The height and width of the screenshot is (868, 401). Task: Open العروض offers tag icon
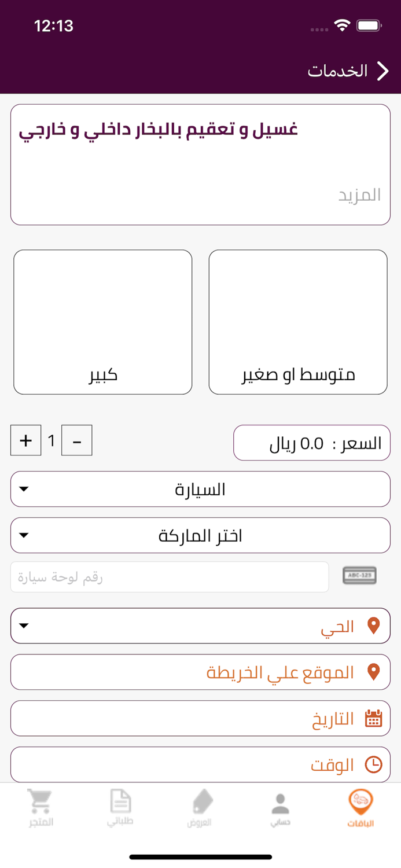coord(200,801)
